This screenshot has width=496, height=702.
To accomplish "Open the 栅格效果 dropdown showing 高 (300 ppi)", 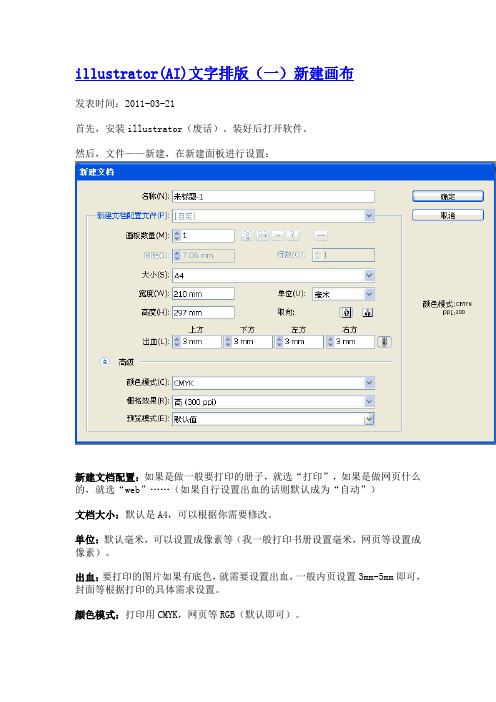I will [274, 402].
